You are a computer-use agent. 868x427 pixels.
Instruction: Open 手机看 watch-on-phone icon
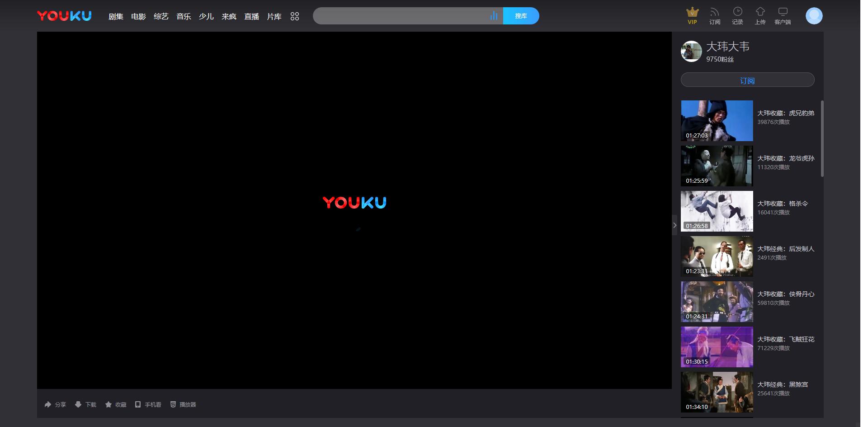[138, 404]
